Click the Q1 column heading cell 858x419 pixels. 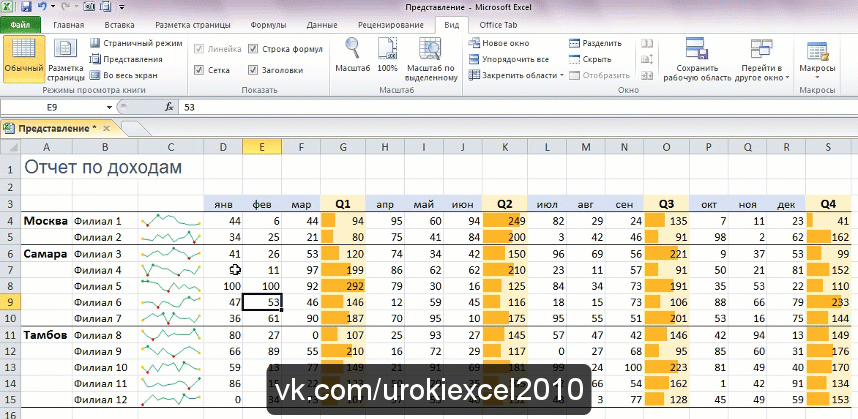click(x=343, y=204)
